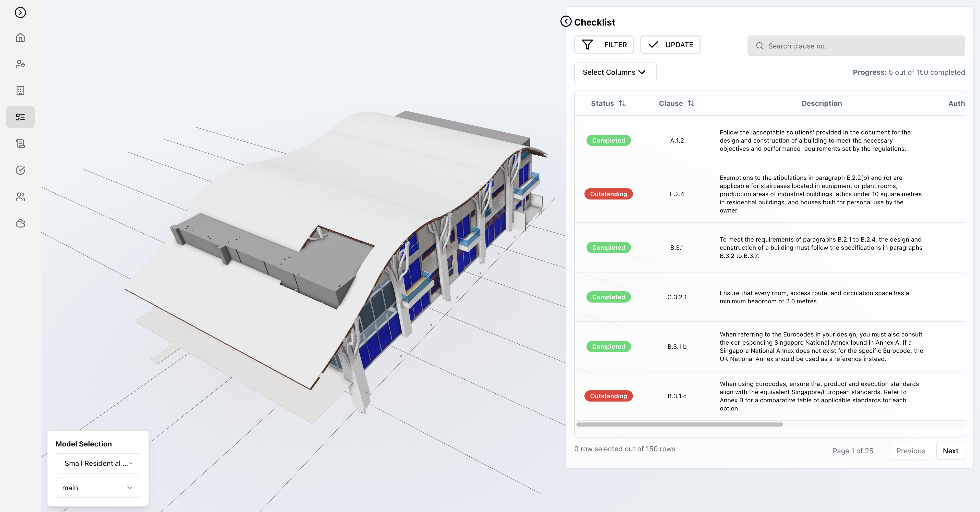Open the user settings icon
This screenshot has height=512, width=980.
[x=20, y=64]
